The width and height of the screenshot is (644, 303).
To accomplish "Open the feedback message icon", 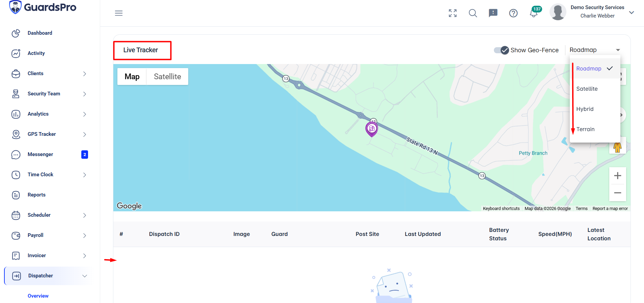I will pyautogui.click(x=493, y=13).
